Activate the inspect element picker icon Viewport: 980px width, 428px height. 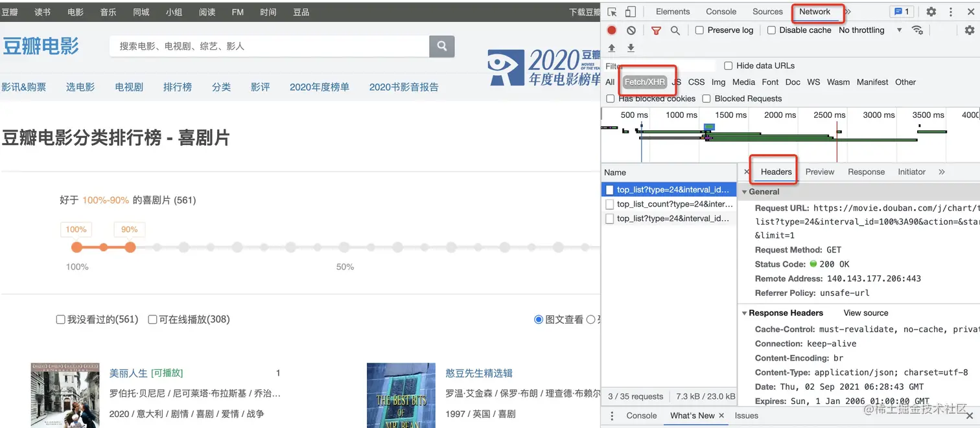click(x=612, y=12)
